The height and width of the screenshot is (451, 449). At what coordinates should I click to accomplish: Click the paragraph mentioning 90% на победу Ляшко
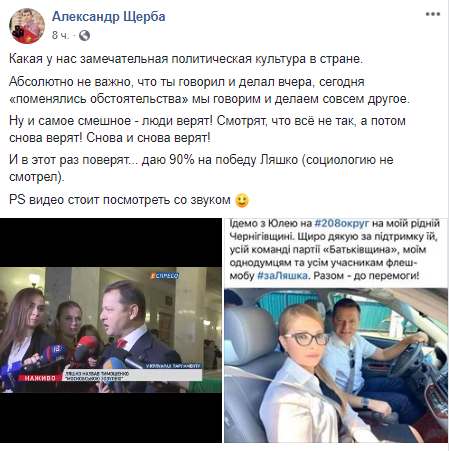click(x=201, y=168)
